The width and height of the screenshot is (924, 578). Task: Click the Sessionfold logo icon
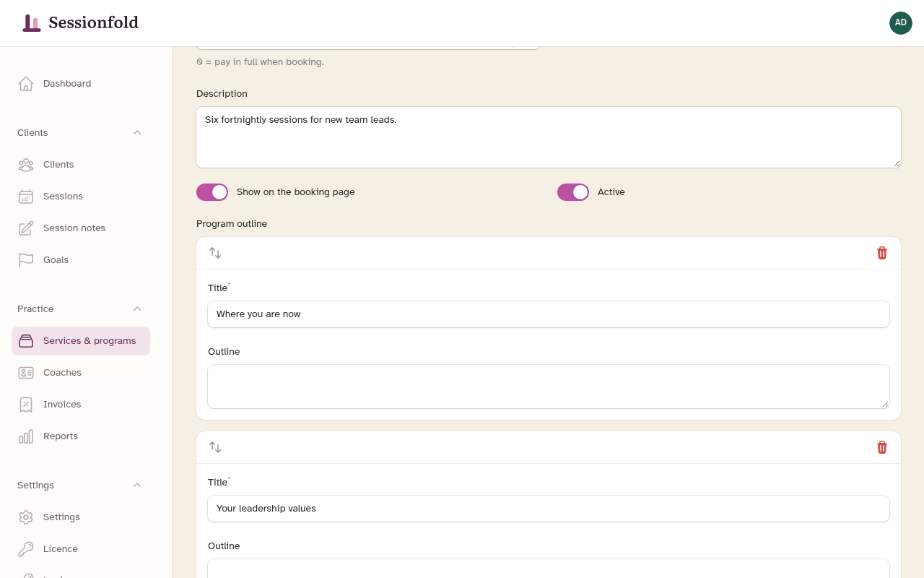coord(32,23)
